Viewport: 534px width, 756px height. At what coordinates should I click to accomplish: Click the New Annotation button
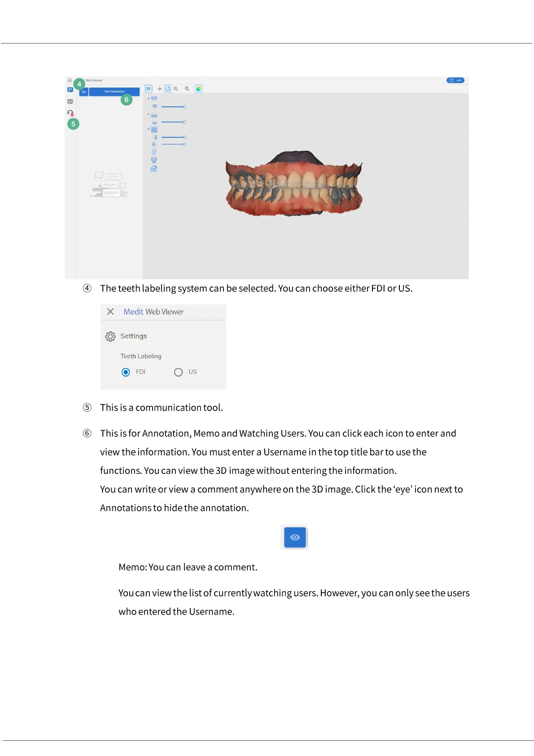114,92
